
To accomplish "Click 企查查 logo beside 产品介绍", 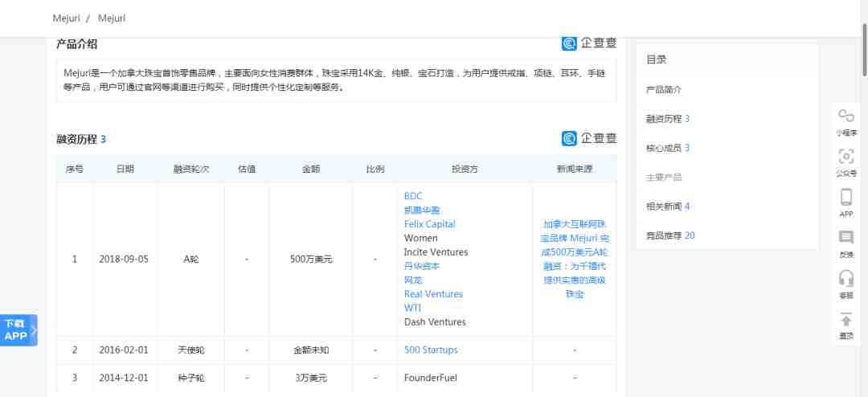I will pos(588,43).
